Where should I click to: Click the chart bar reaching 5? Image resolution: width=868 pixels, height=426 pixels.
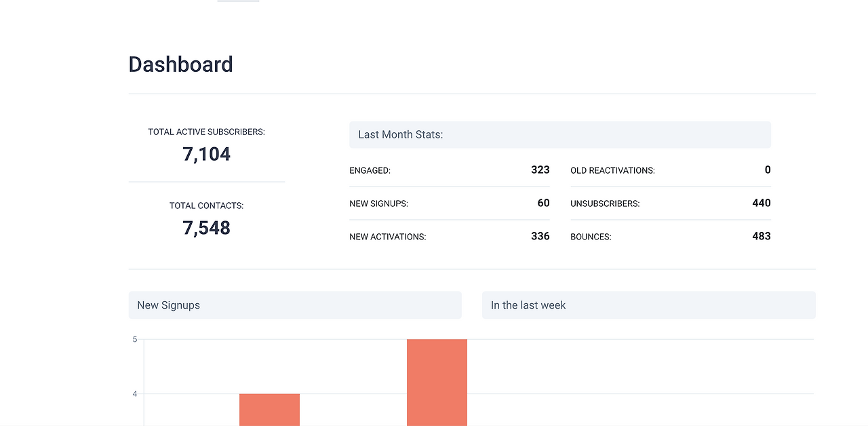pyautogui.click(x=437, y=383)
